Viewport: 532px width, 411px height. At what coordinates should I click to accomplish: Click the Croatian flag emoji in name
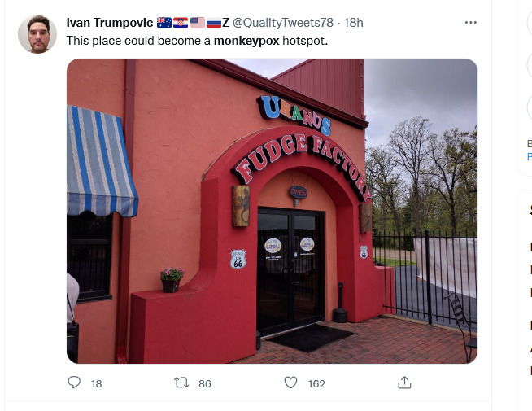[x=181, y=23]
